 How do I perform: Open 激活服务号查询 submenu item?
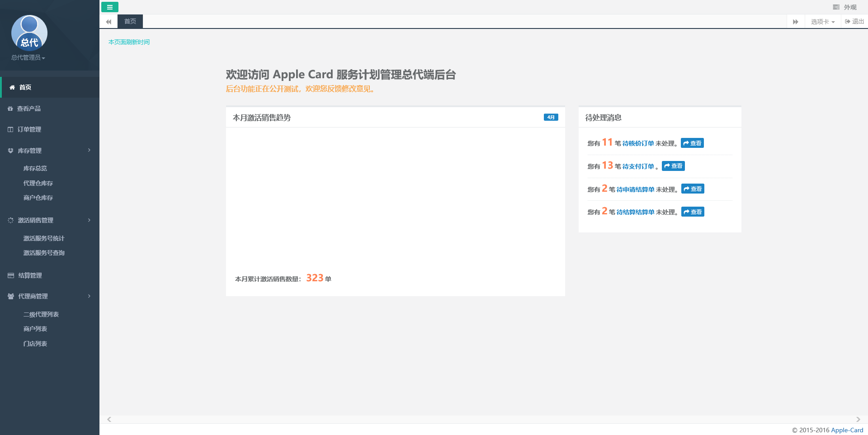click(x=44, y=253)
